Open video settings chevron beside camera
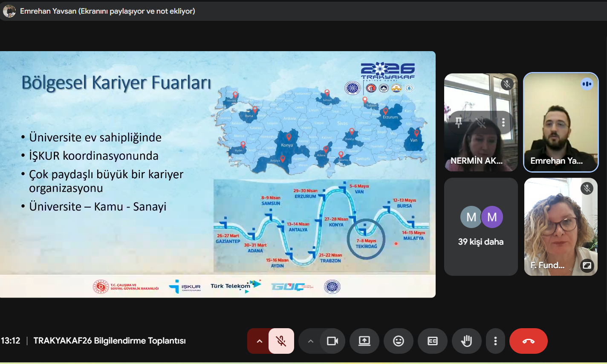Viewport: 607px width, 364px height. [310, 341]
